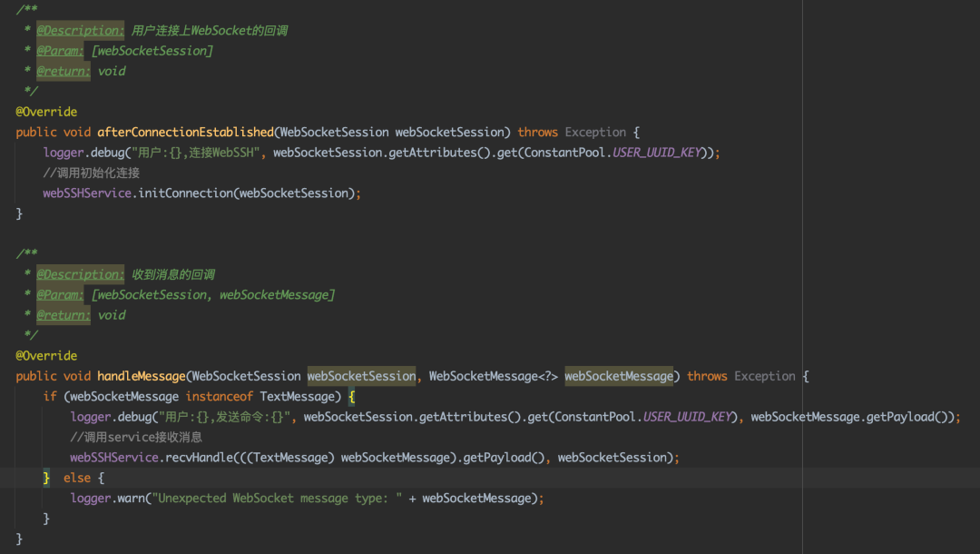Screen dimensions: 980x554
Task: Click the "Unexpected WebSocket message type: " string
Action: [x=277, y=498]
